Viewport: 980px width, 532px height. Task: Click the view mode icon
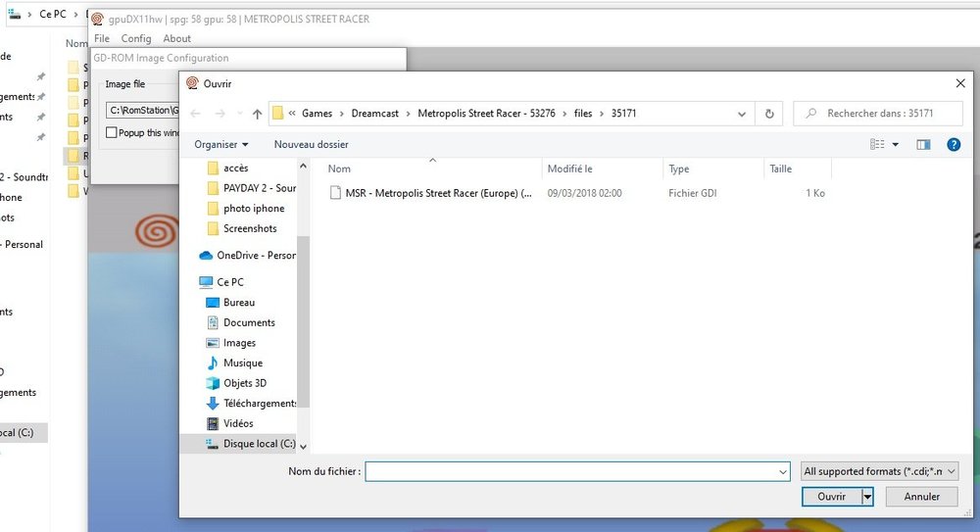(x=877, y=144)
